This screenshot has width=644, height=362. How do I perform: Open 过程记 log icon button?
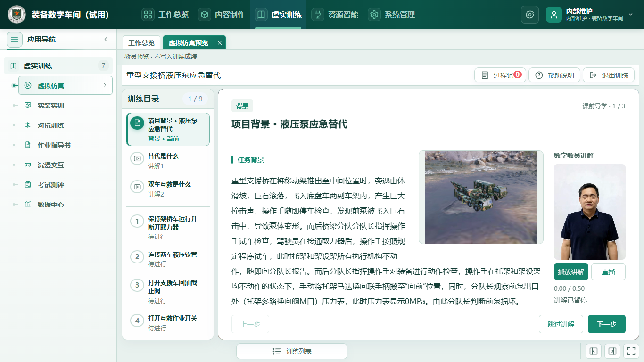pyautogui.click(x=500, y=75)
